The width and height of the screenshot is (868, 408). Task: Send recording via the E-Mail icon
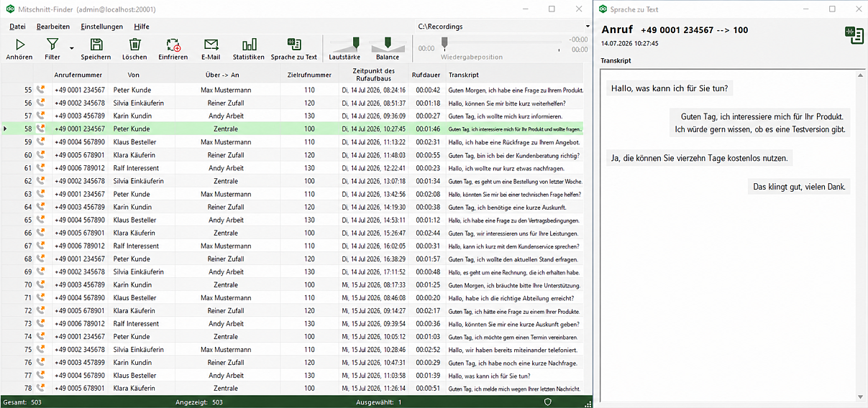[x=211, y=49]
